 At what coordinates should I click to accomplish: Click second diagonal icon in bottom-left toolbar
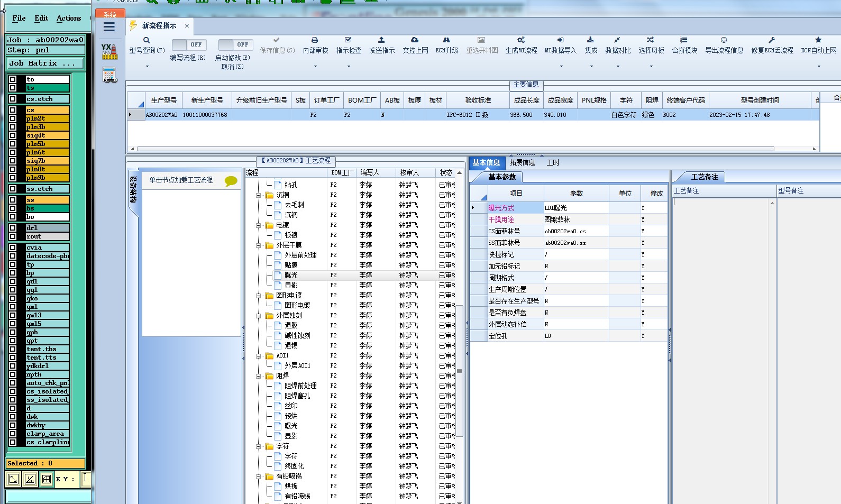[x=30, y=479]
